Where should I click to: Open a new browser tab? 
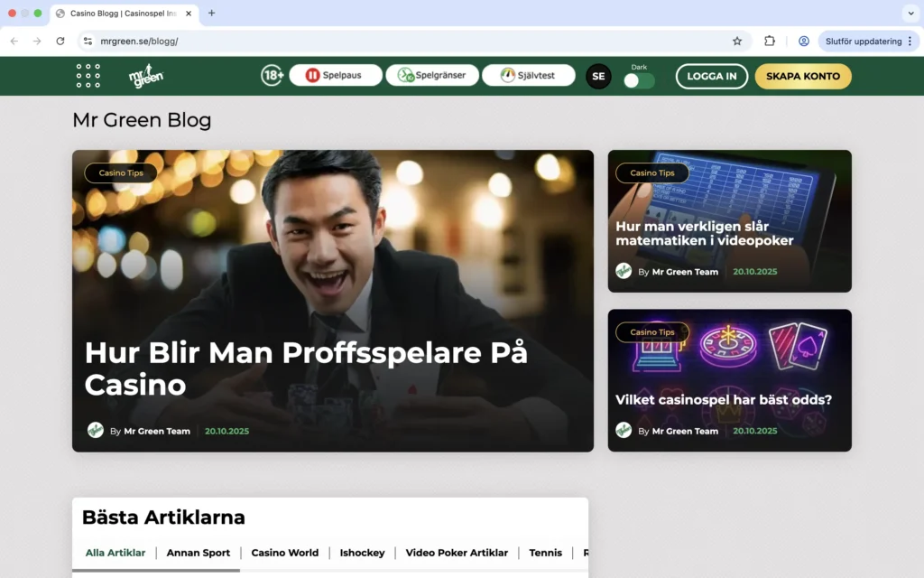pos(211,13)
